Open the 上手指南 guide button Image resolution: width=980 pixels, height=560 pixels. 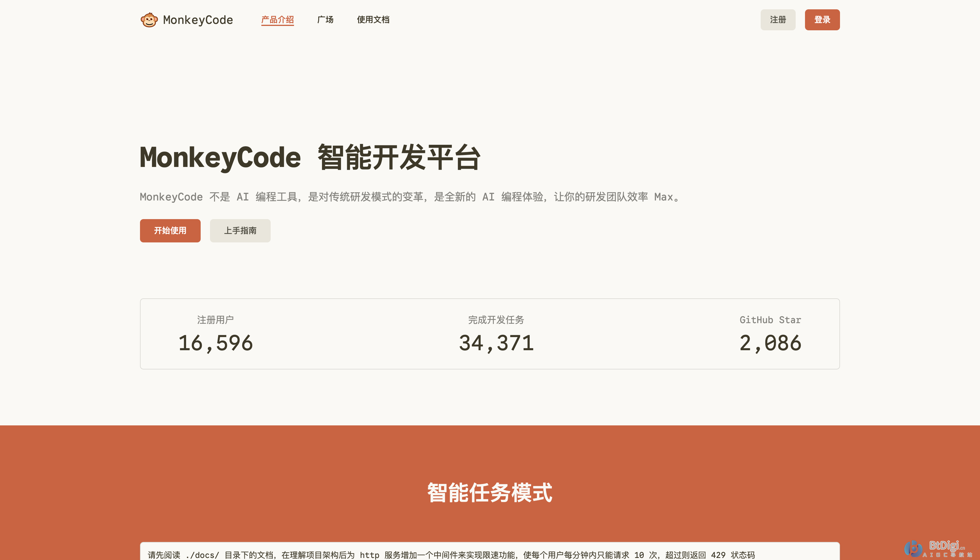coord(240,230)
